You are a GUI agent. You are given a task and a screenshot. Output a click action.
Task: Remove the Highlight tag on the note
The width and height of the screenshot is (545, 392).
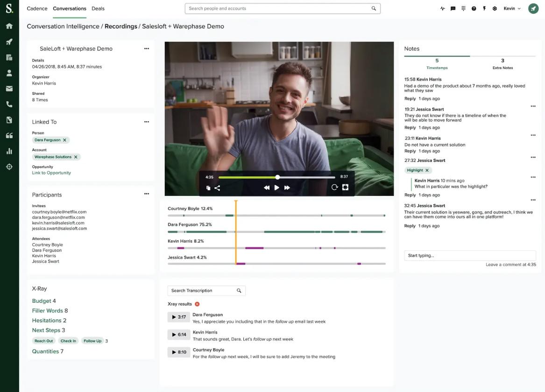[427, 170]
